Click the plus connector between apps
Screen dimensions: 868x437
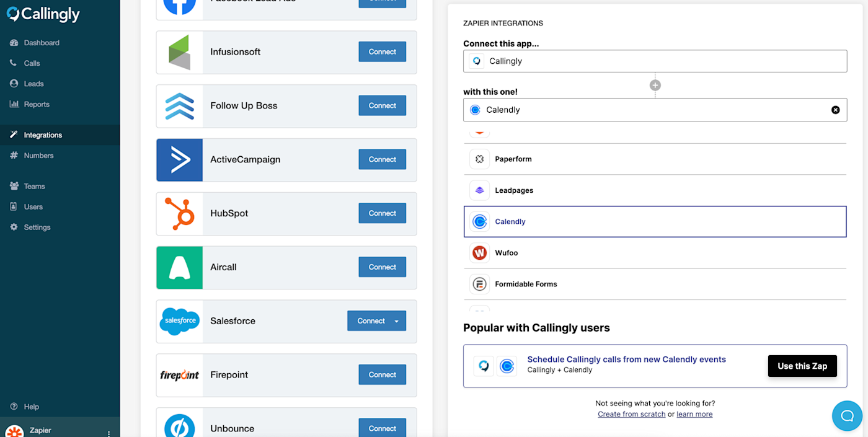(x=655, y=86)
